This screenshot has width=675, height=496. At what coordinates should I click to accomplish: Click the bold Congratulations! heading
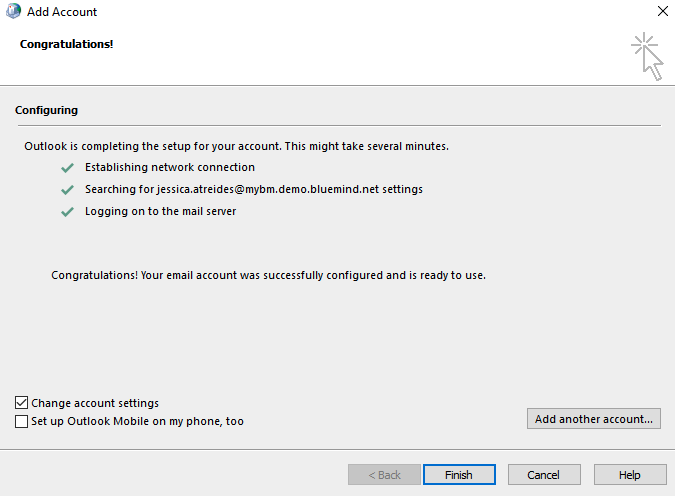tap(66, 44)
